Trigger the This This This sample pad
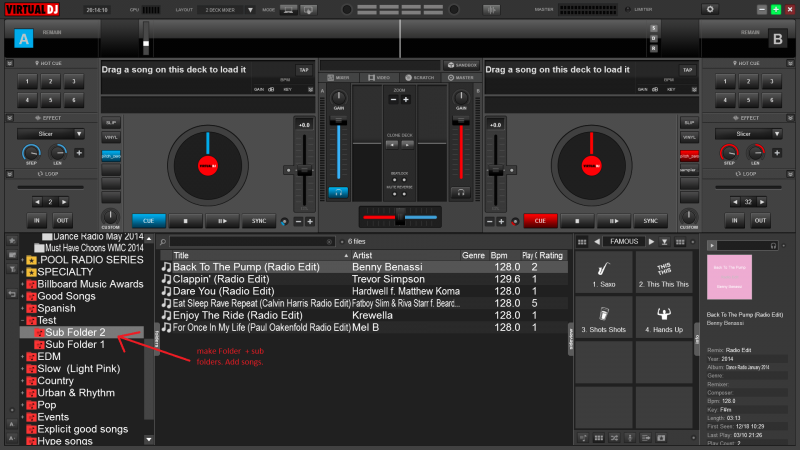This screenshot has height=450, width=800. click(x=664, y=274)
